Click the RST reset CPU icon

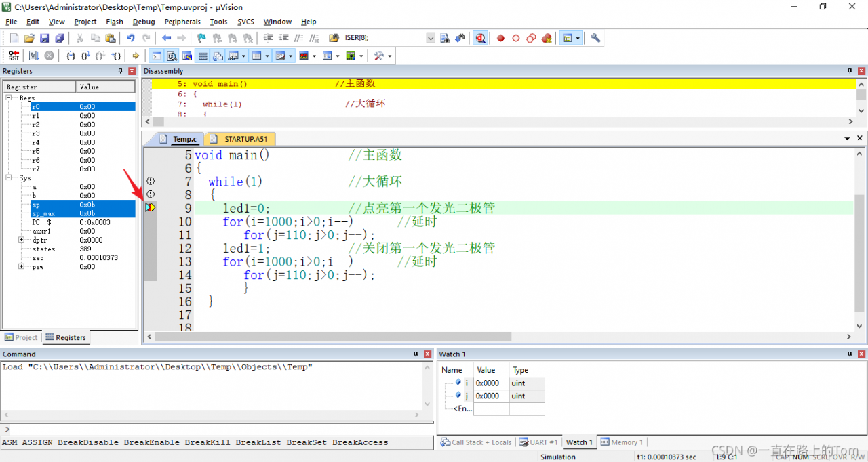point(14,56)
